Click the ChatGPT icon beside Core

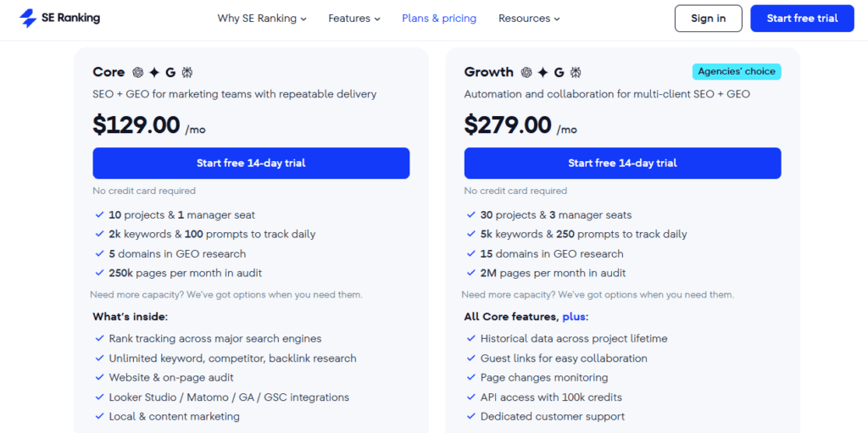pos(138,73)
